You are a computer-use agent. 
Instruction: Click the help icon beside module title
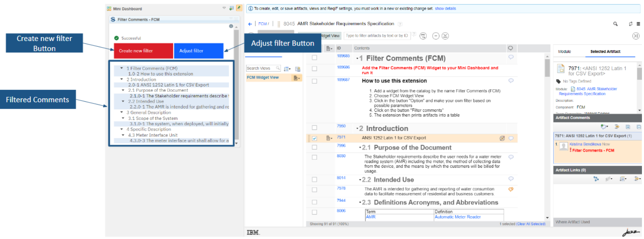tap(400, 24)
